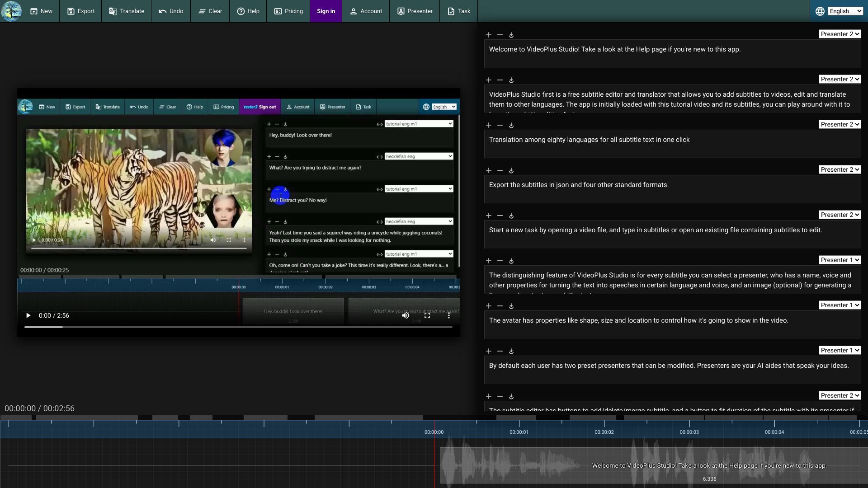Select the 'tutorial eng m1' dropdown for first subtitle
Viewport: 868px width, 488px height.
[417, 123]
